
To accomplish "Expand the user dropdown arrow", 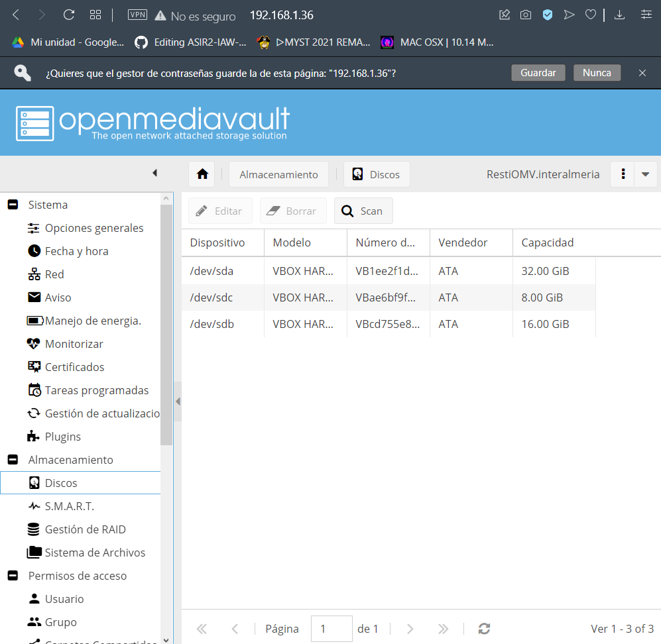I will coord(645,174).
